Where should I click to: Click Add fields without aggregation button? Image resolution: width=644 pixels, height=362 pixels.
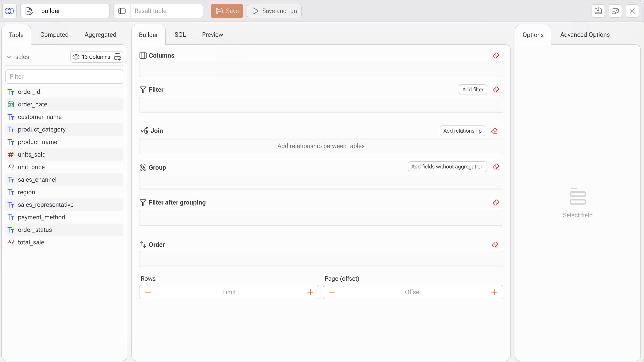(447, 167)
